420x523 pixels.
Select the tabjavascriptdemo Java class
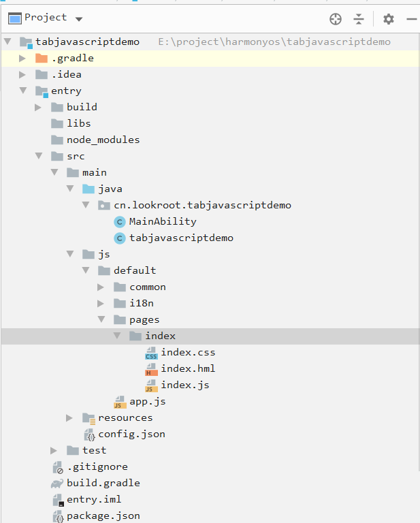(x=181, y=238)
